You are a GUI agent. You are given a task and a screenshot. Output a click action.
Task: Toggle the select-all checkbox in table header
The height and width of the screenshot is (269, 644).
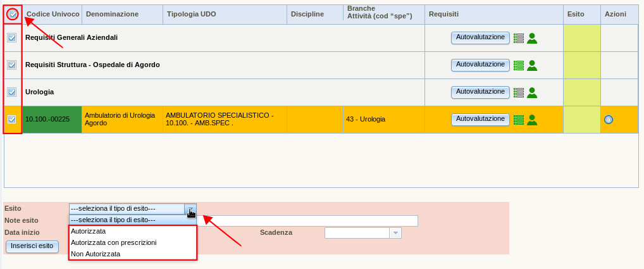tap(12, 14)
